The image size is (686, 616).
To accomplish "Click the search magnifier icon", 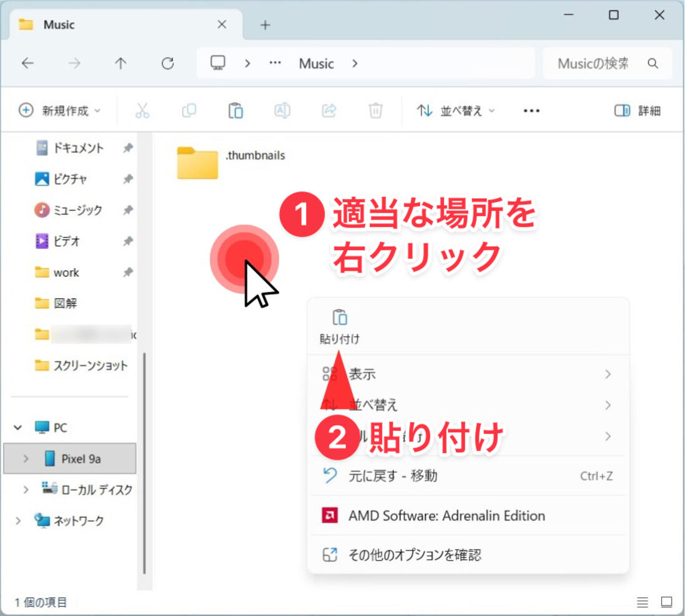I will 653,64.
